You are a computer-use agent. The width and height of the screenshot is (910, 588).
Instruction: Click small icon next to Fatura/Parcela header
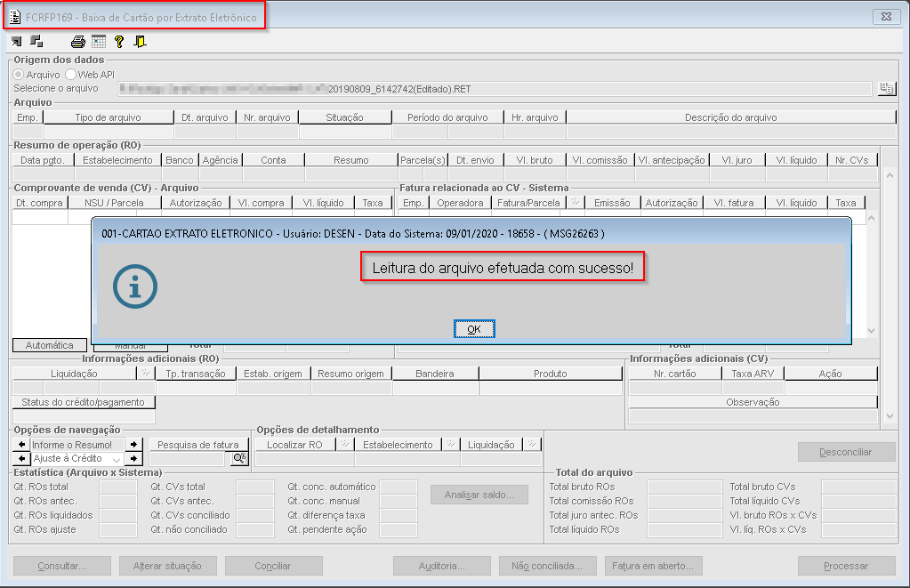coord(576,202)
